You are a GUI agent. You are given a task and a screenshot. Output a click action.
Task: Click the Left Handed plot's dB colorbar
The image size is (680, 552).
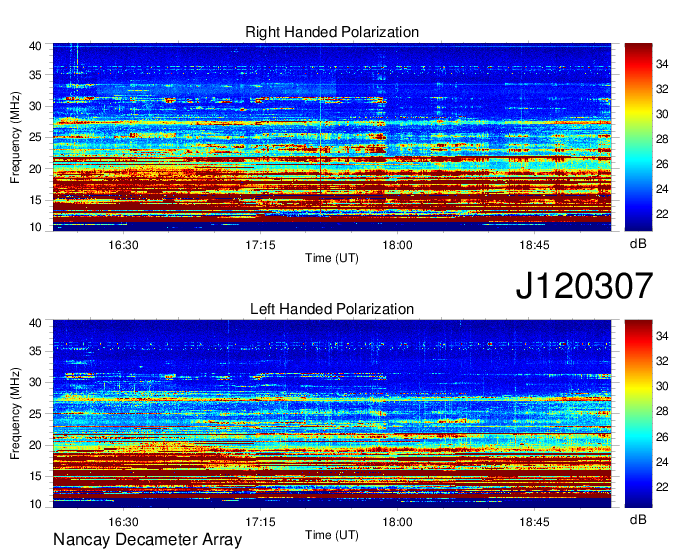pyautogui.click(x=638, y=414)
